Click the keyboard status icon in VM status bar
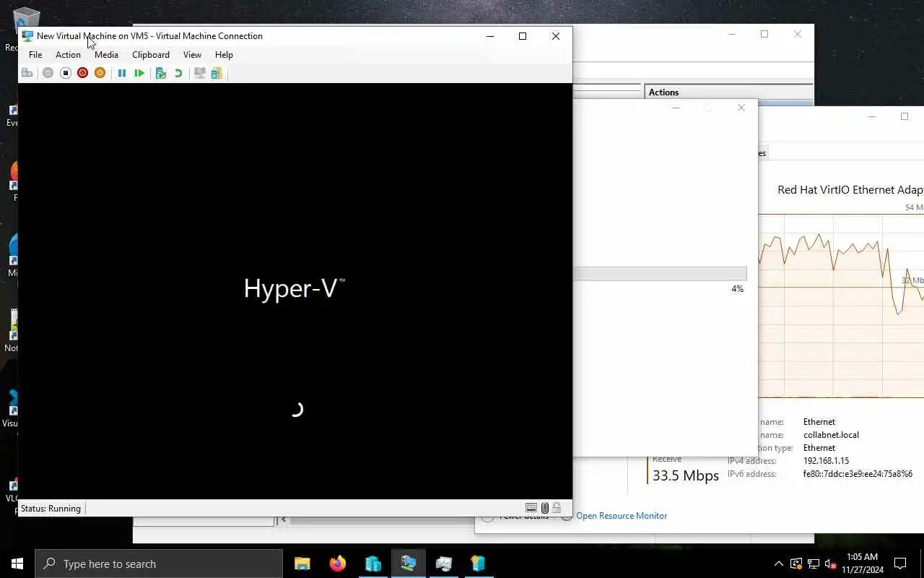The height and width of the screenshot is (578, 924). click(x=531, y=508)
